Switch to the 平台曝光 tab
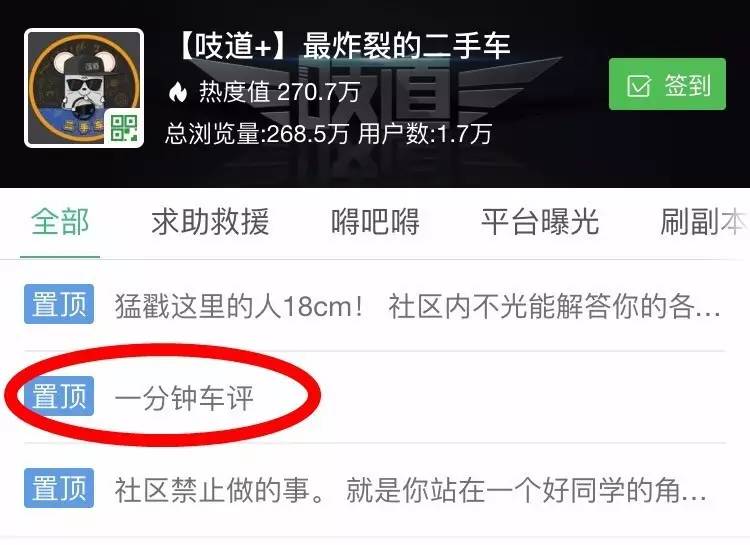750x545 pixels. [x=540, y=222]
